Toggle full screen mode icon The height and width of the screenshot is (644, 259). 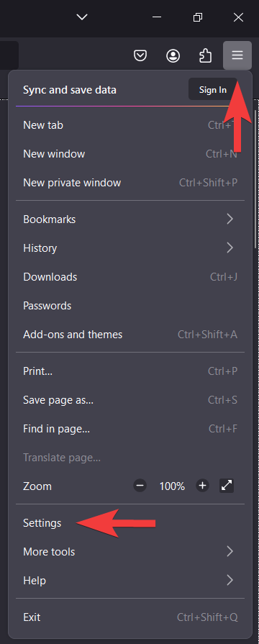coord(227,486)
